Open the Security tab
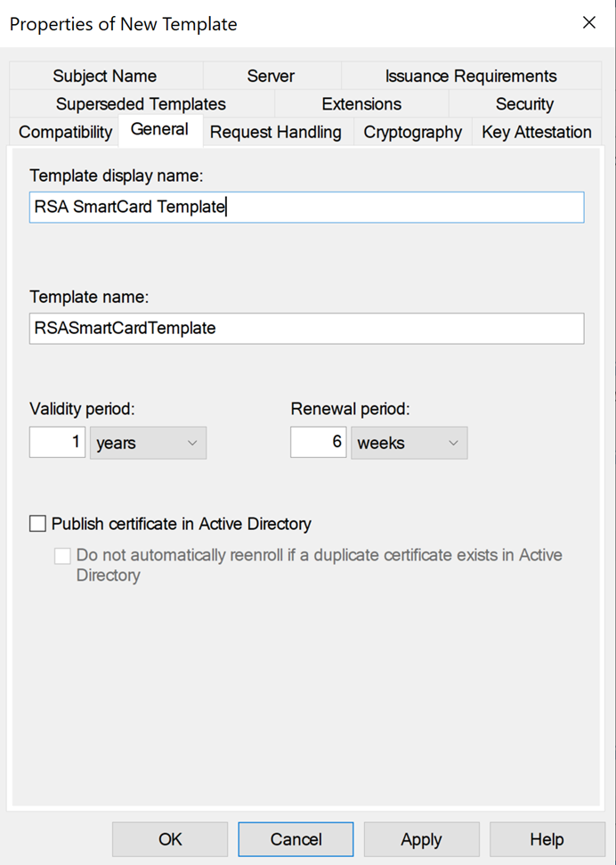 coord(523,103)
